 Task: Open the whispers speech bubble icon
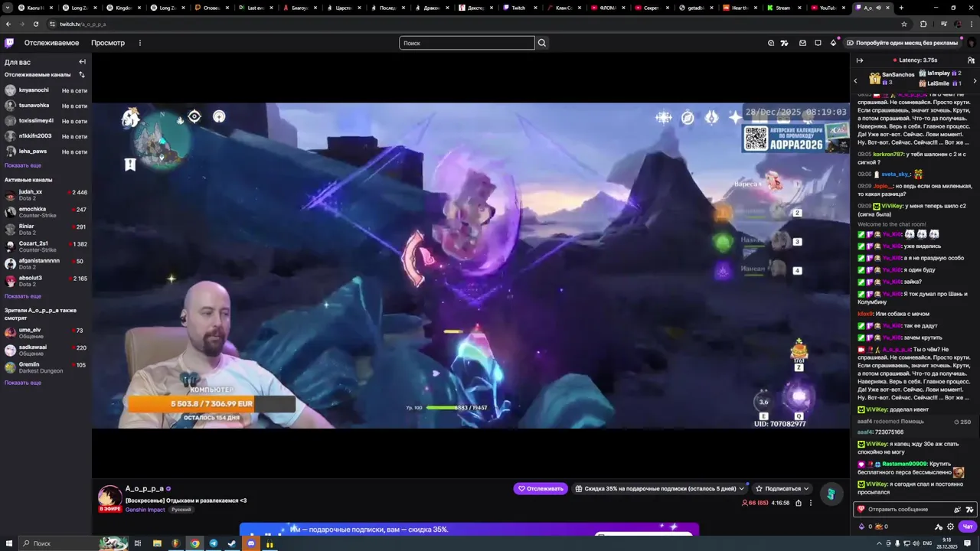point(818,43)
